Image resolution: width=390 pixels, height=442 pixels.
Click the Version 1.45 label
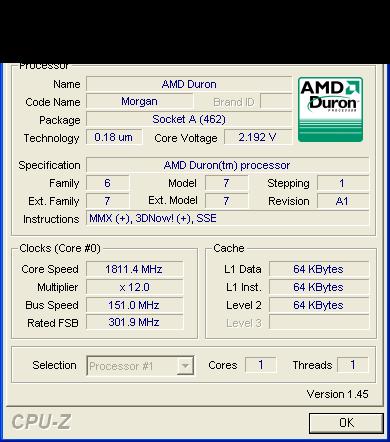click(337, 394)
